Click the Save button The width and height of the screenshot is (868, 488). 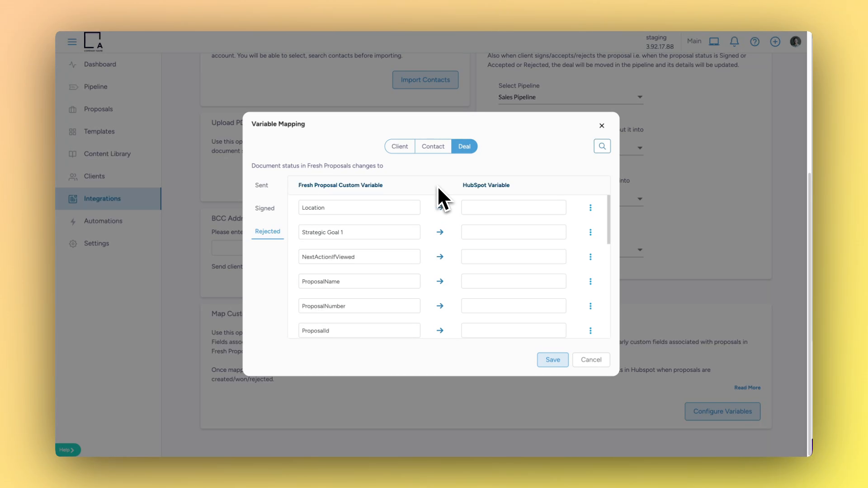point(552,360)
